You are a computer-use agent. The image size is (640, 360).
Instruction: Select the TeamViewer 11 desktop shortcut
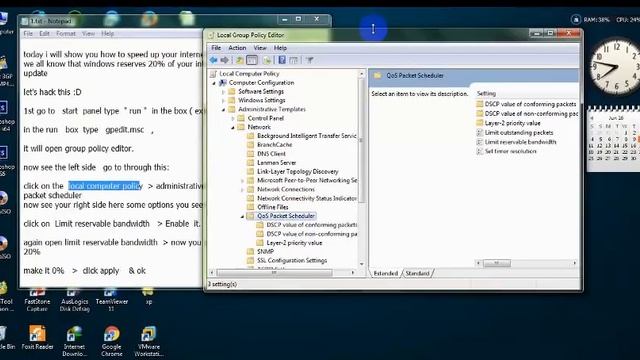pyautogui.click(x=111, y=301)
